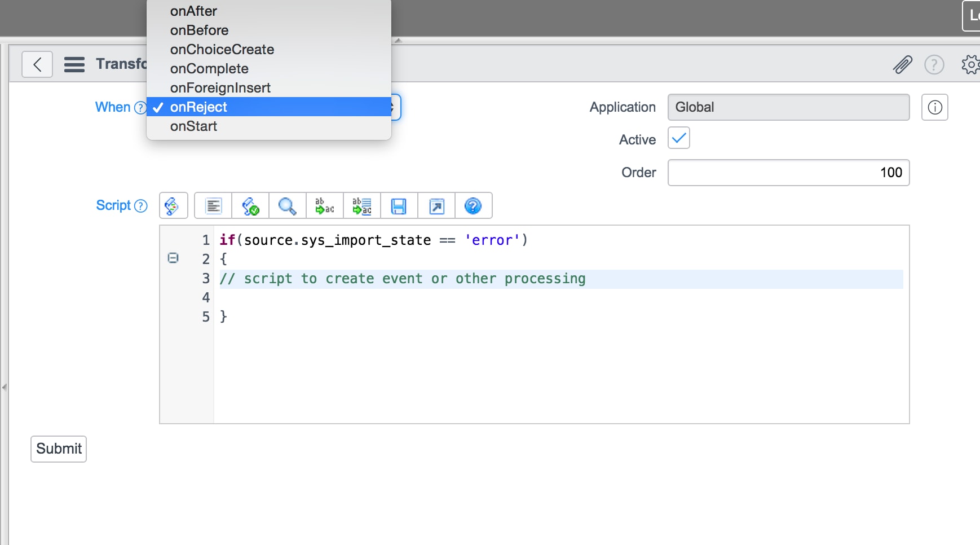This screenshot has height=545, width=980.
Task: Click into the Order input field
Action: coord(788,173)
